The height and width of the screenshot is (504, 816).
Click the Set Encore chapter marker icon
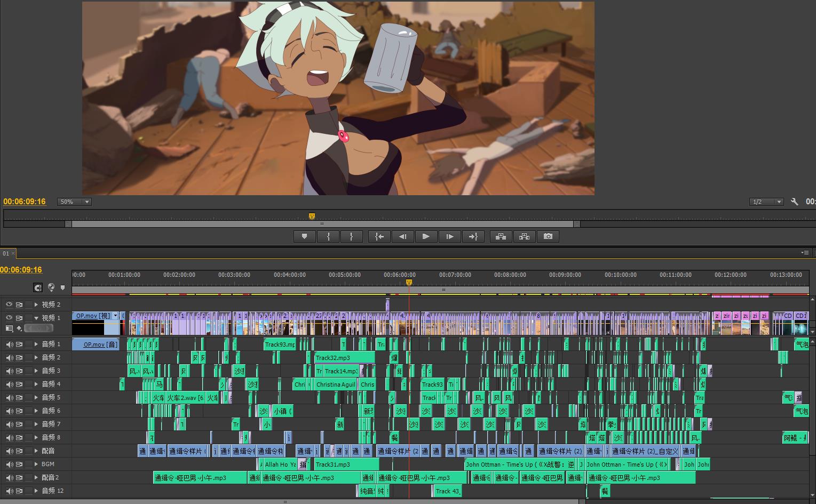[51, 287]
